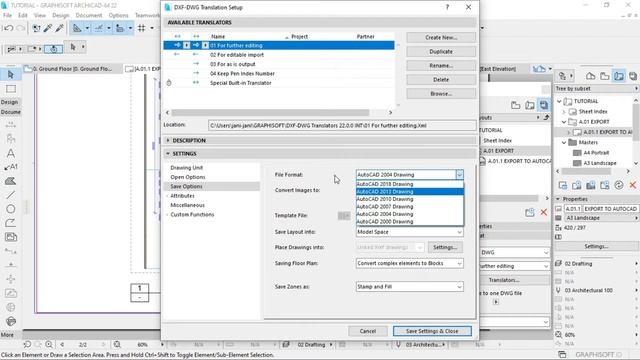Select A4 Portrait master in the Navigator

596,153
